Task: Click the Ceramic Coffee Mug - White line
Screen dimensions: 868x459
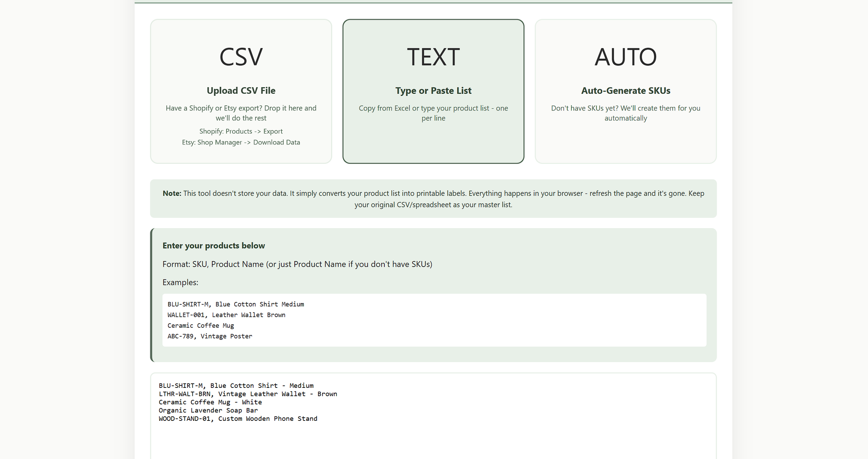Action: click(210, 402)
